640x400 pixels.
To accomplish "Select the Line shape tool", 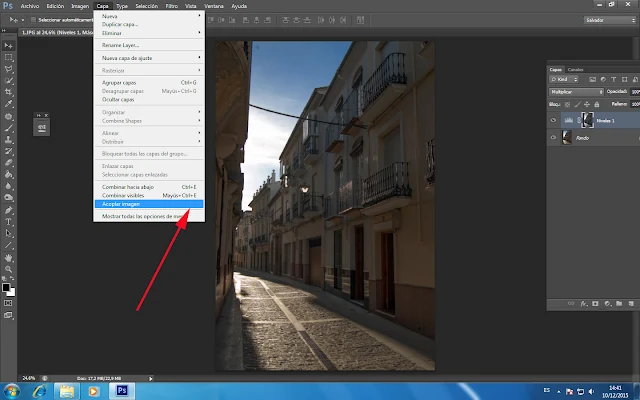I will [x=9, y=245].
